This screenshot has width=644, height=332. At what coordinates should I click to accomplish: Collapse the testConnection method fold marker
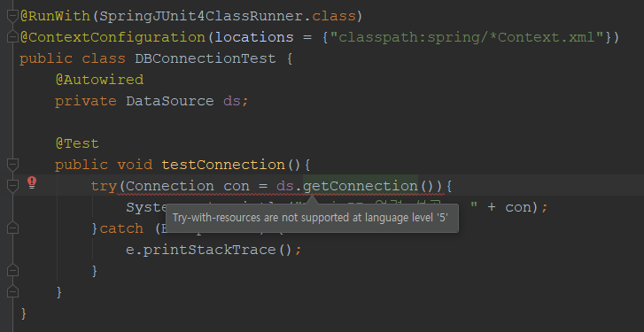[x=12, y=165]
